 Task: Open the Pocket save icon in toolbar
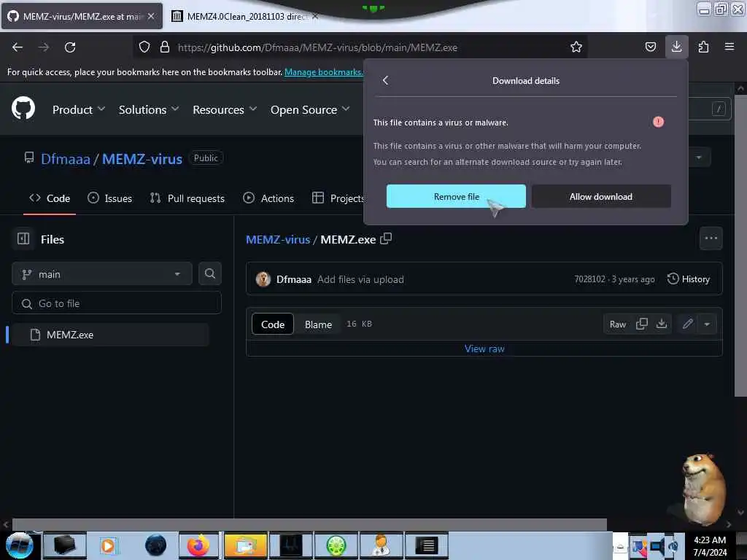click(650, 47)
